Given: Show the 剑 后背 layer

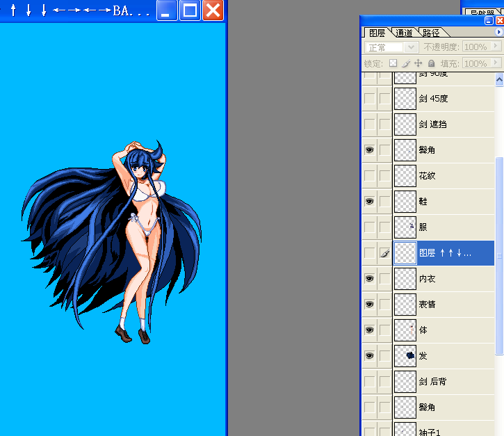Looking at the screenshot, I should tap(370, 382).
